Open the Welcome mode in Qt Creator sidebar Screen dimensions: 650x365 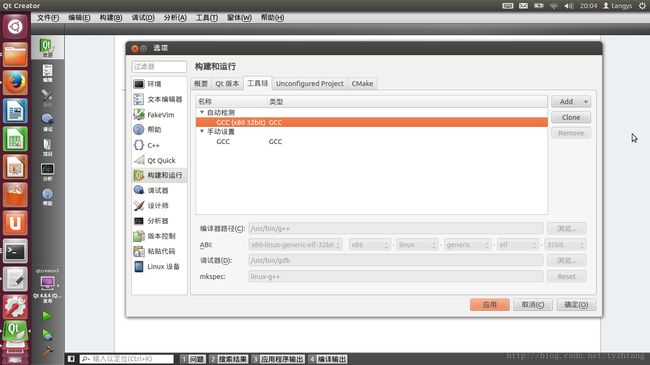point(47,47)
